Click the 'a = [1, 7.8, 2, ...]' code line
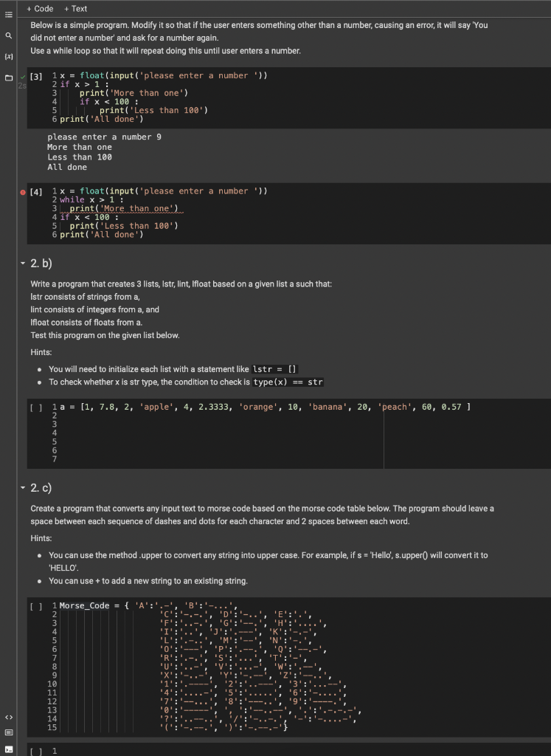551x756 pixels. pyautogui.click(x=266, y=407)
